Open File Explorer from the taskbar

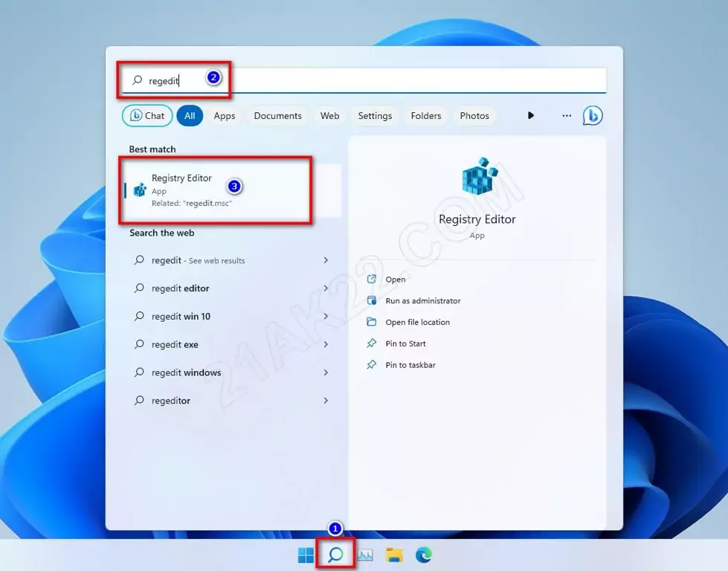394,555
